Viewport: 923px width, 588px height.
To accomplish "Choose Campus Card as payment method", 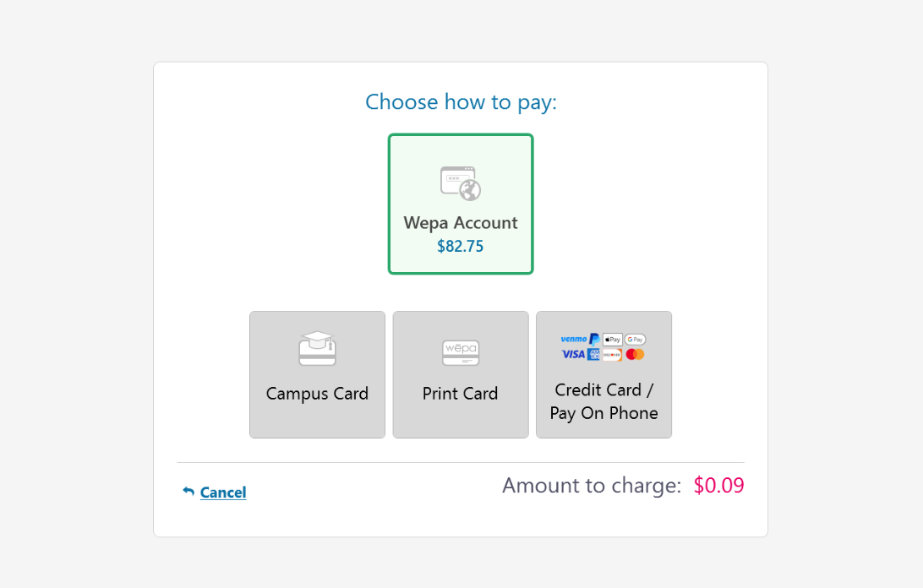I will coord(317,374).
